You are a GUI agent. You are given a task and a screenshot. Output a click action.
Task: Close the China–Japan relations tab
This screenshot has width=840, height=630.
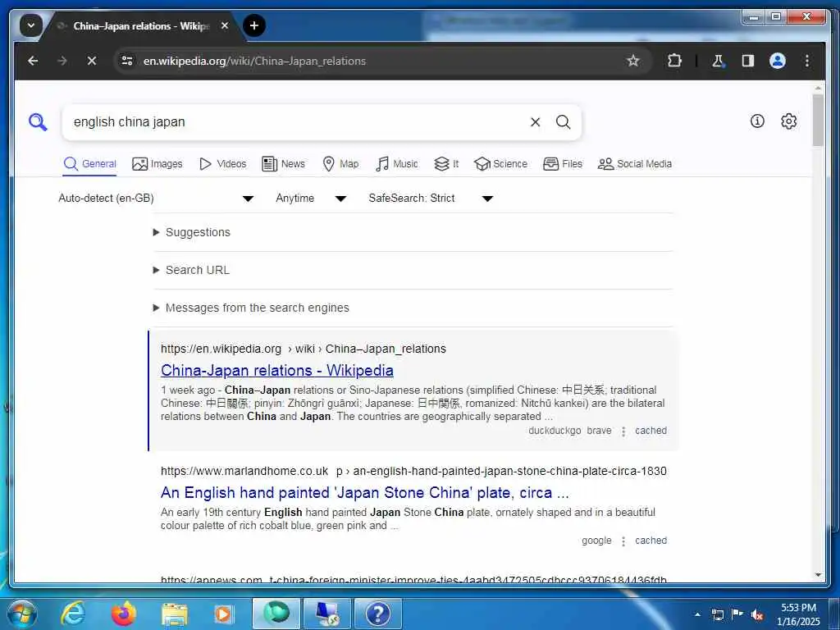tap(225, 25)
